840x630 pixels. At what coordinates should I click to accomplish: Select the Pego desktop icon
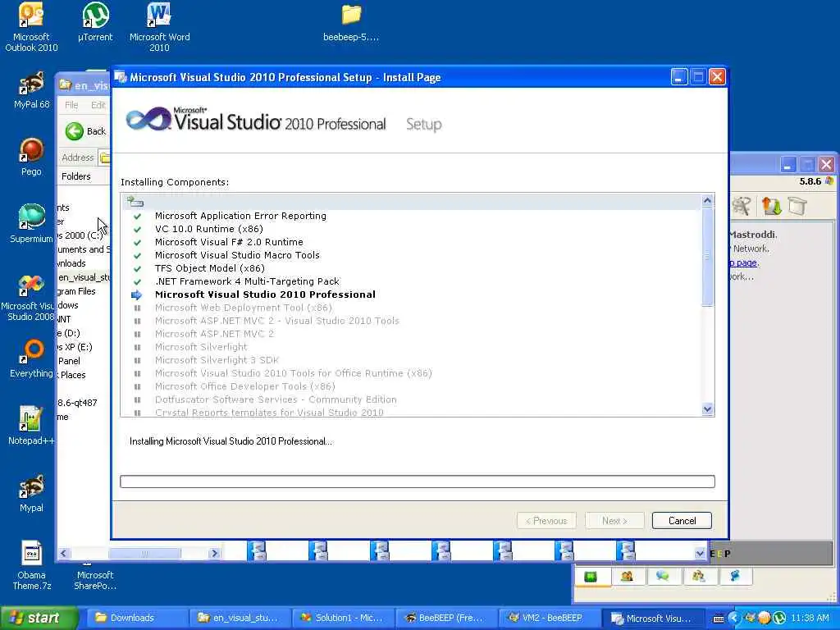pos(31,157)
